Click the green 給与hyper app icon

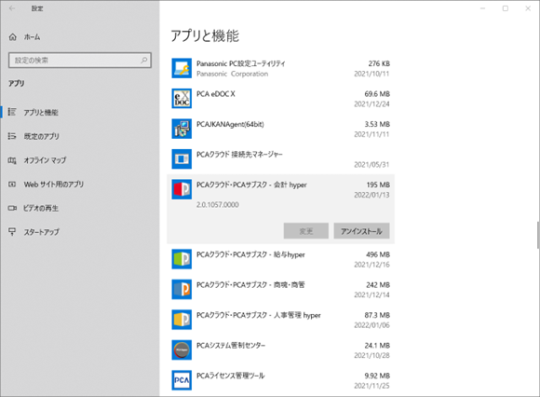tap(181, 259)
